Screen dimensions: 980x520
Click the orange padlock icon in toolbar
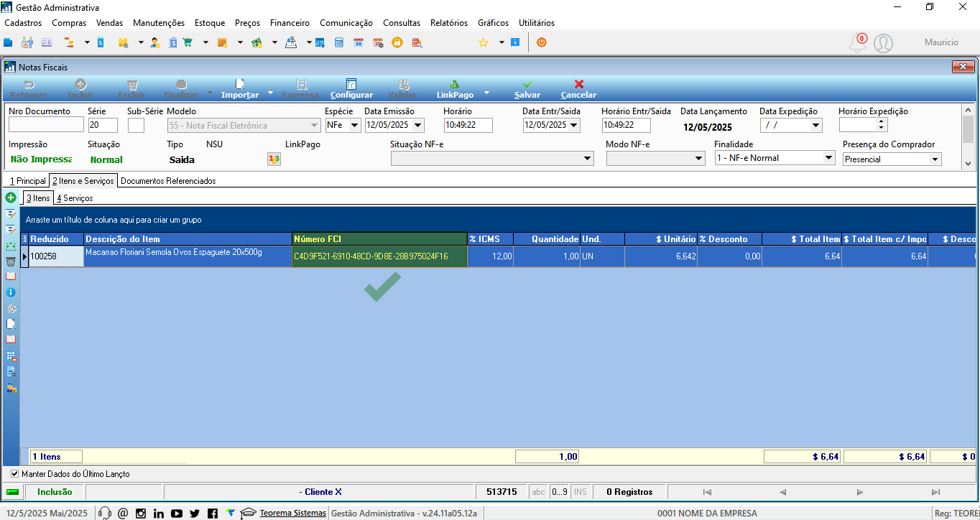coord(397,43)
